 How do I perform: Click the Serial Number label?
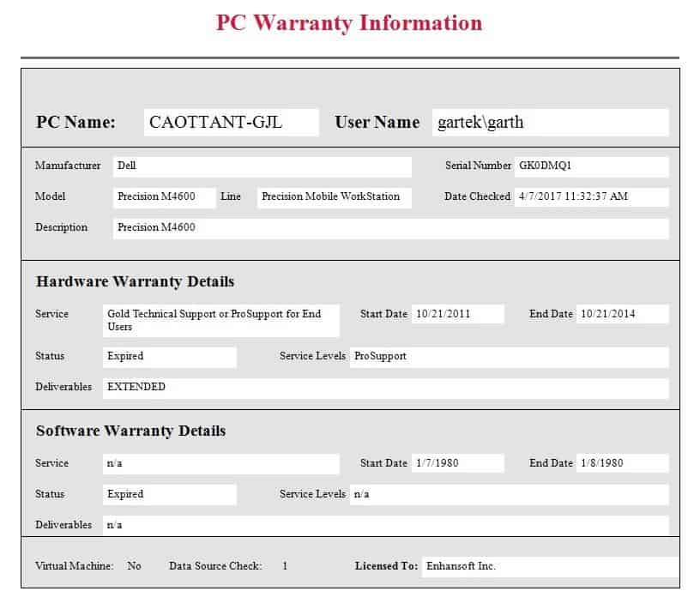point(478,166)
